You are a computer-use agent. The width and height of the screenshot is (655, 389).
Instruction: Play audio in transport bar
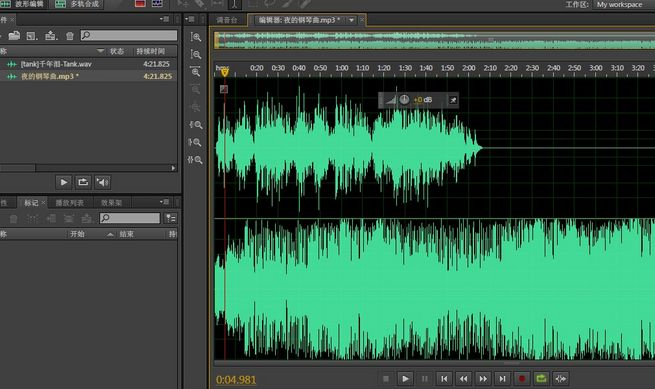[405, 379]
